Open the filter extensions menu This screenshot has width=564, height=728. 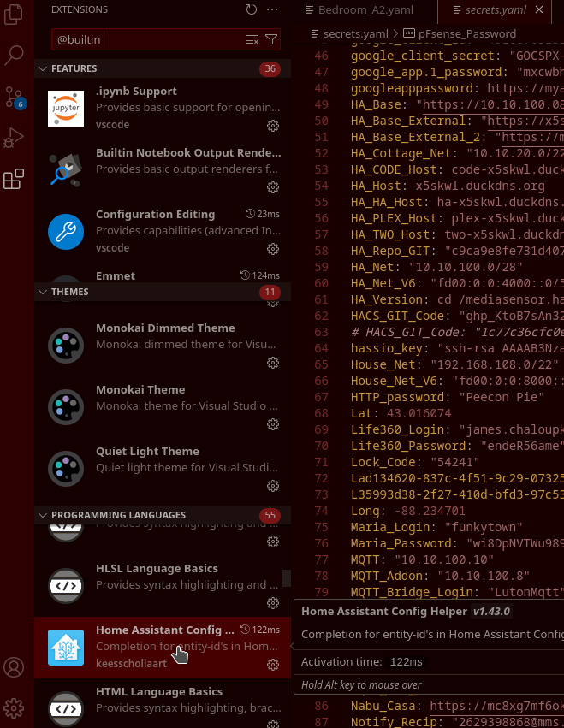pyautogui.click(x=271, y=39)
